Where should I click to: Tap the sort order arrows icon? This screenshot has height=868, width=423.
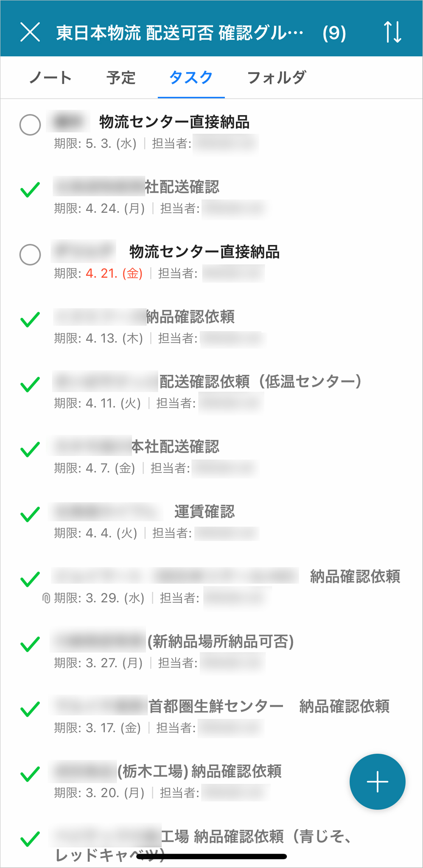[x=392, y=32]
